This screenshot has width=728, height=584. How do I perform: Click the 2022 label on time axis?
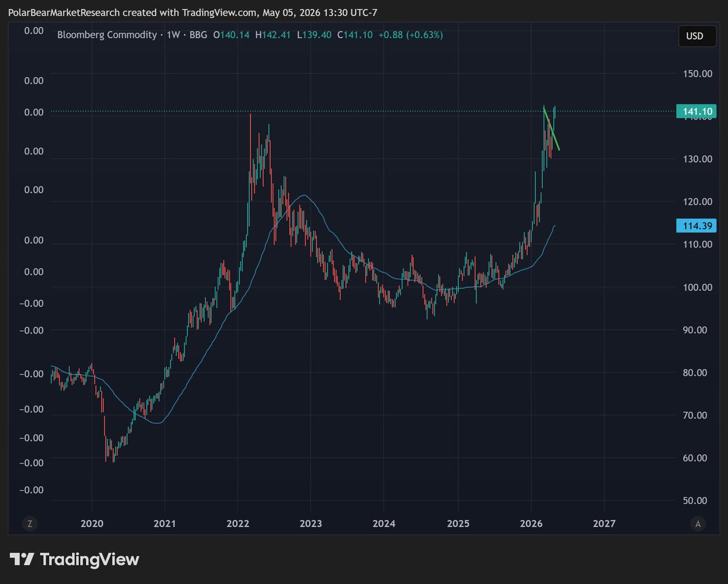click(x=238, y=523)
